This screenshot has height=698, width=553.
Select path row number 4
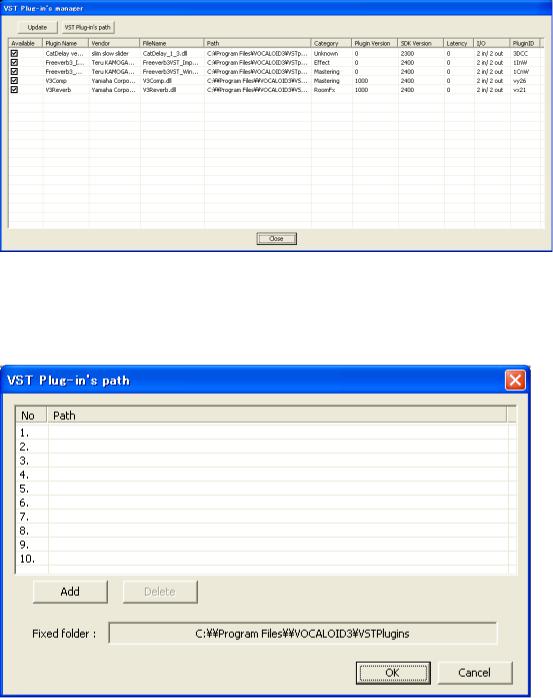click(x=266, y=475)
